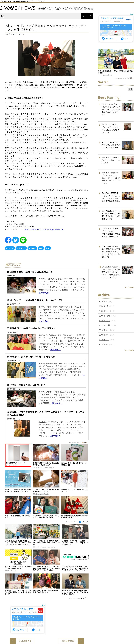Select the 木村カエラ tag
The image size is (134, 644).
[x=21, y=248]
